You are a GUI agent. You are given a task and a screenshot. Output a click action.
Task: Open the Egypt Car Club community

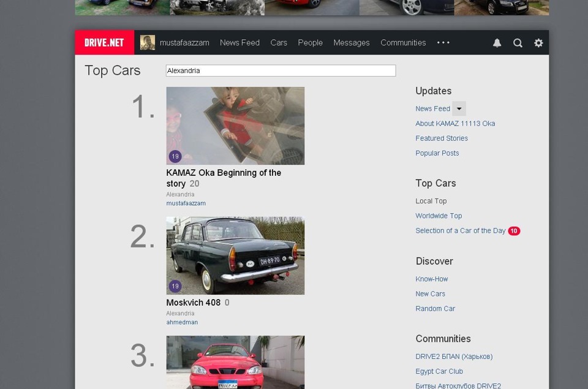click(439, 371)
